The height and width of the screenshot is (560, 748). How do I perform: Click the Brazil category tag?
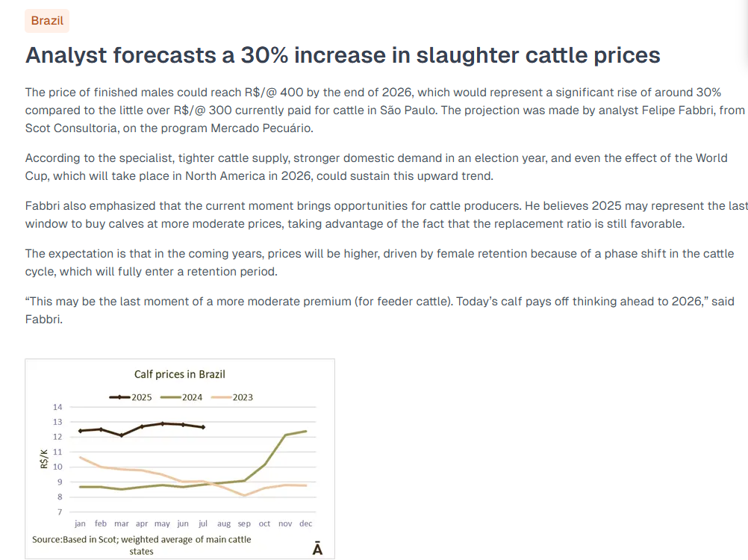(x=47, y=21)
